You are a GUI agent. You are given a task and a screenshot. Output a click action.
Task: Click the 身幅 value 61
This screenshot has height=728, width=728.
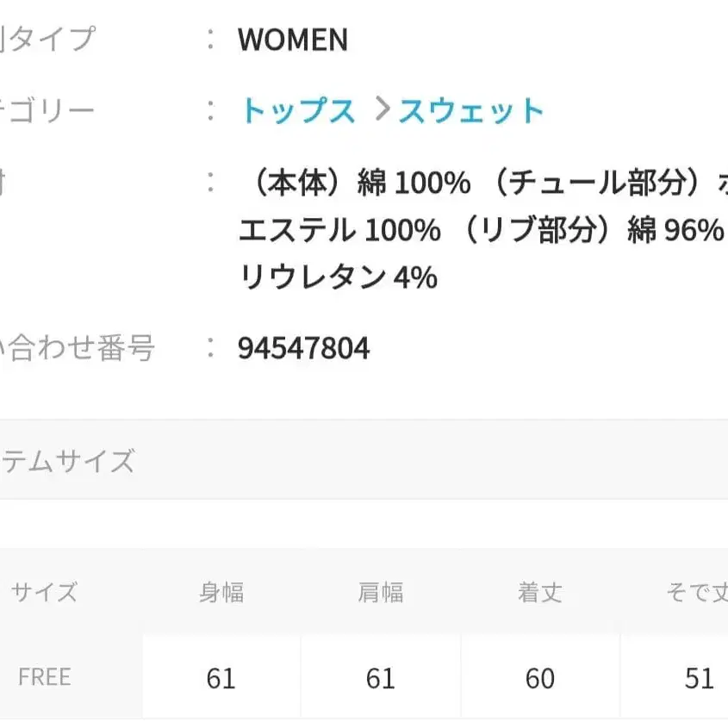tap(221, 678)
